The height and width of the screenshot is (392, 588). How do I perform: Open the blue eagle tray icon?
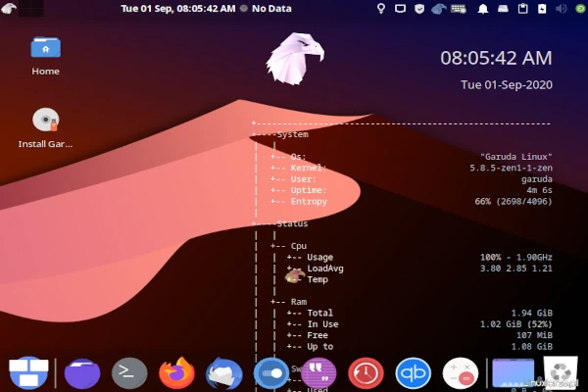(x=438, y=8)
